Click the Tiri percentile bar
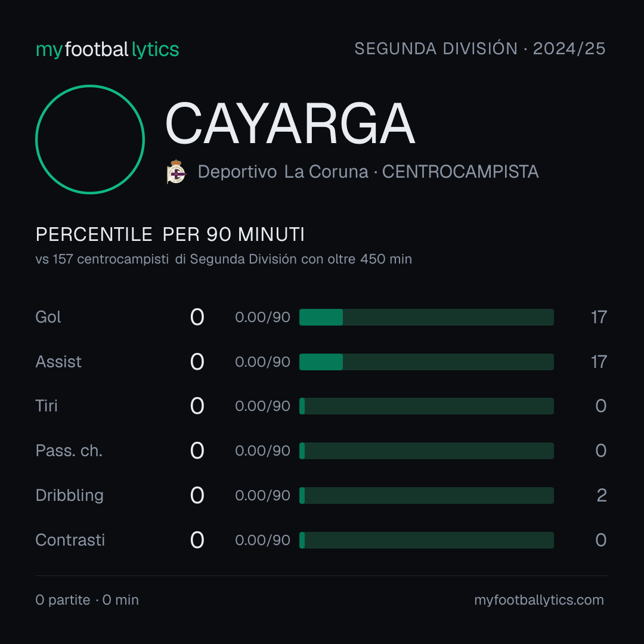Viewport: 644px width, 644px height. tap(426, 406)
